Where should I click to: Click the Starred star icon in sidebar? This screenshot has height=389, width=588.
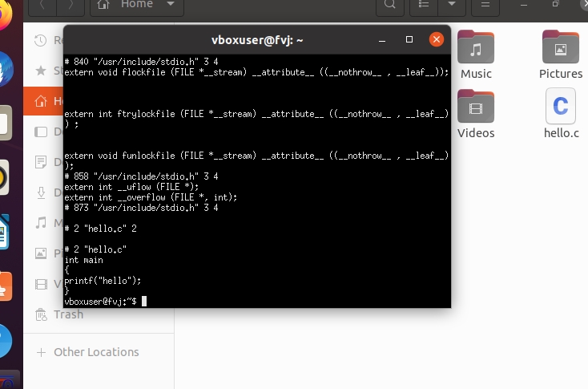41,71
